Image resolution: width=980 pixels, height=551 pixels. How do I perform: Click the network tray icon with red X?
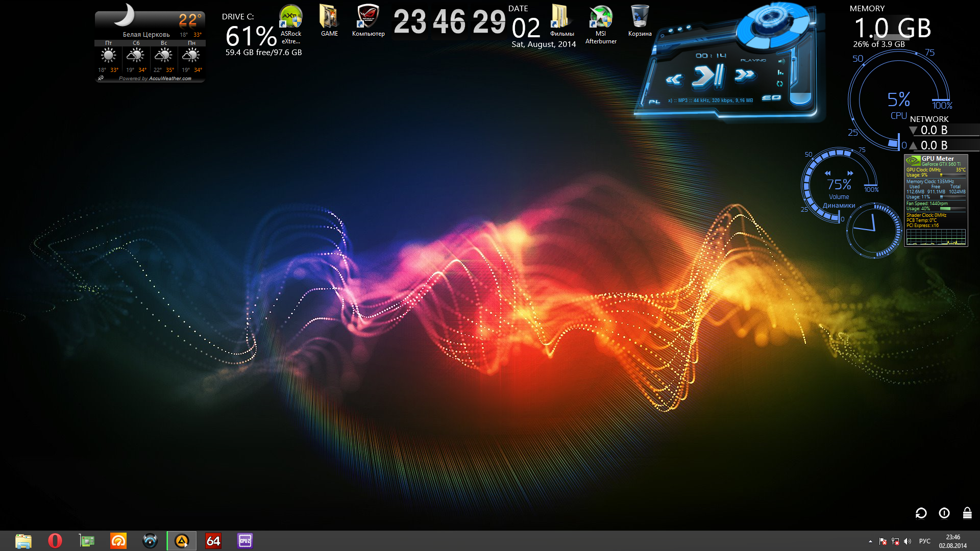(x=895, y=541)
